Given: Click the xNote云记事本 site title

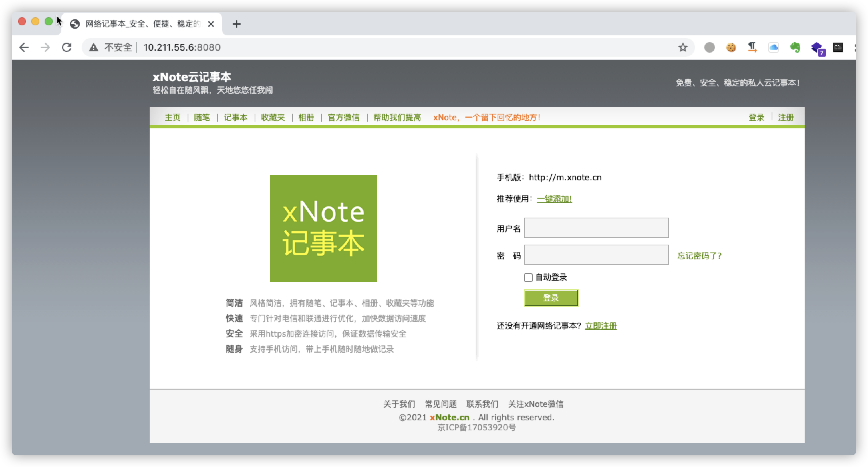Looking at the screenshot, I should coord(191,77).
